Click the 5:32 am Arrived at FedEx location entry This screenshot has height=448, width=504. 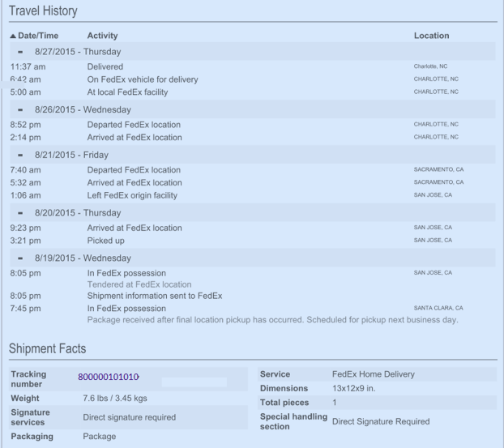click(135, 182)
